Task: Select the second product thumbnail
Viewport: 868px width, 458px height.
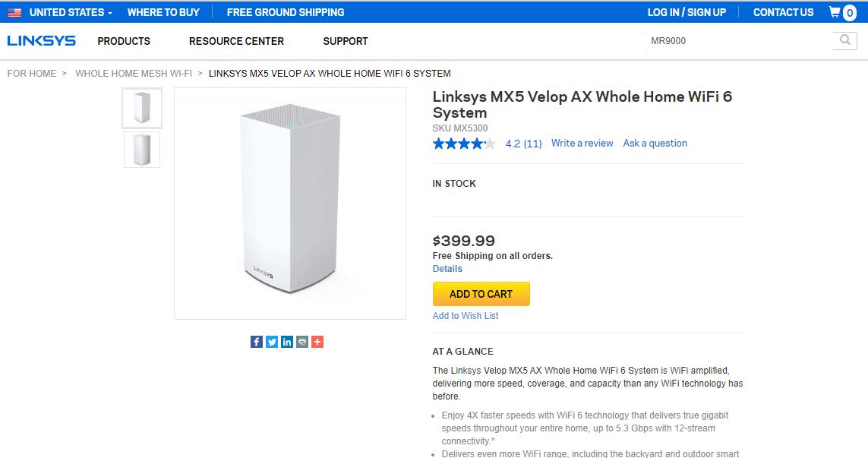Action: pyautogui.click(x=142, y=150)
